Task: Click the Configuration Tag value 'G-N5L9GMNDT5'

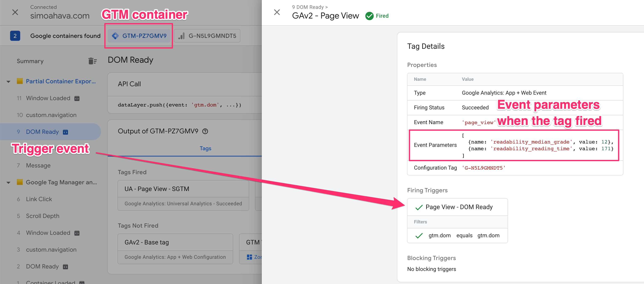Action: point(483,168)
